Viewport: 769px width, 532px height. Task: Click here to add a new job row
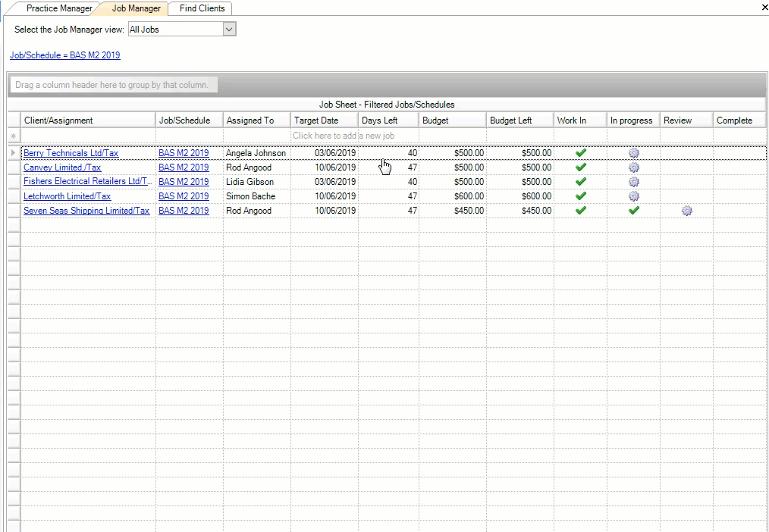pyautogui.click(x=343, y=136)
